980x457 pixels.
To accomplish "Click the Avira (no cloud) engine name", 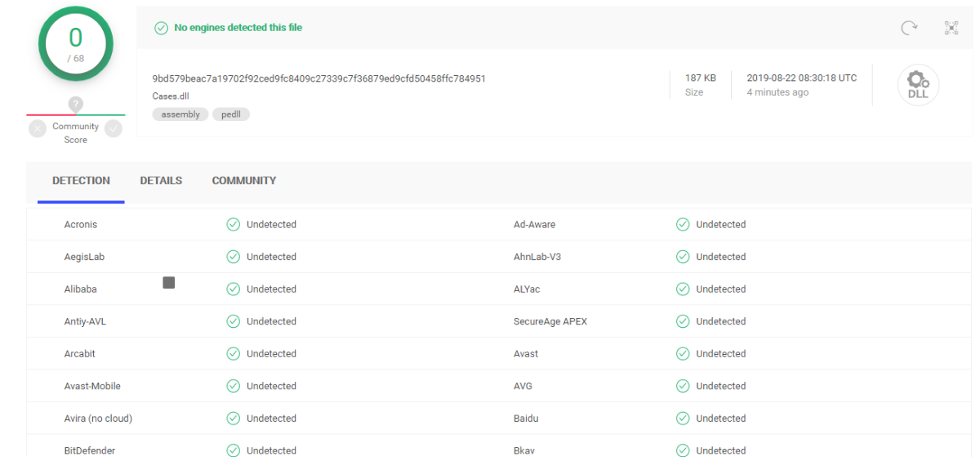I will click(x=98, y=419).
